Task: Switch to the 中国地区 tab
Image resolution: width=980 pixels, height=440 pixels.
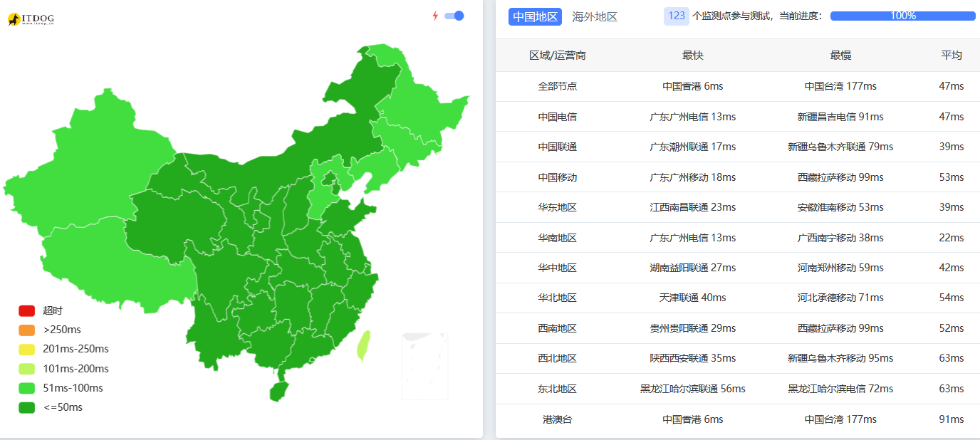Action: pyautogui.click(x=535, y=17)
